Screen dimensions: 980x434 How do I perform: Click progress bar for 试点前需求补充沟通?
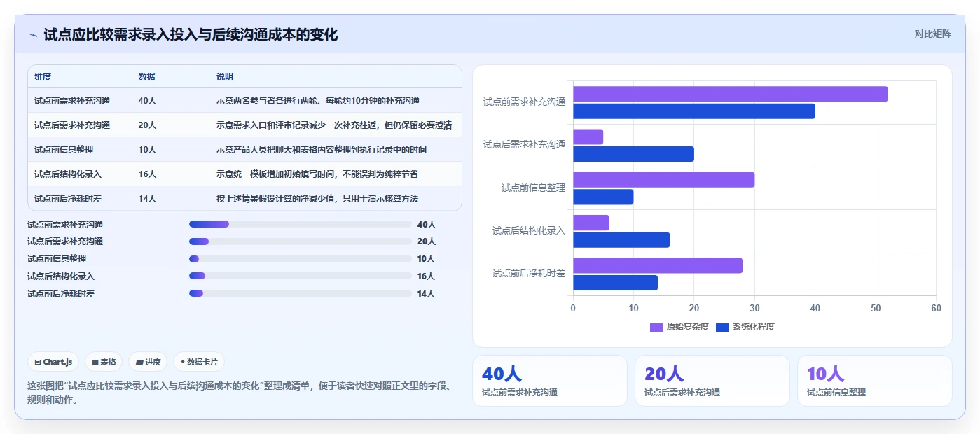[301, 224]
